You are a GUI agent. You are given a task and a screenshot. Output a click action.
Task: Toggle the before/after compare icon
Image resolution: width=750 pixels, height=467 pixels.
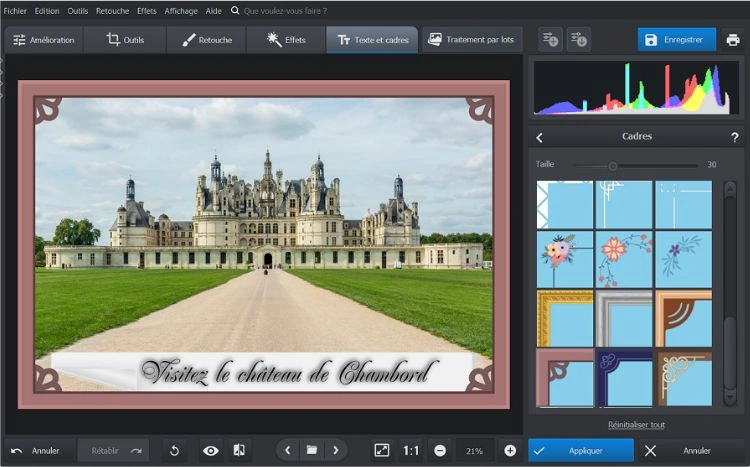239,450
